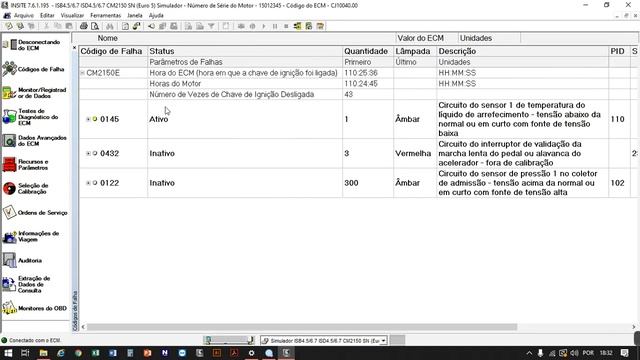Open Word from the taskbar
The height and width of the screenshot is (360, 640).
tap(113, 353)
